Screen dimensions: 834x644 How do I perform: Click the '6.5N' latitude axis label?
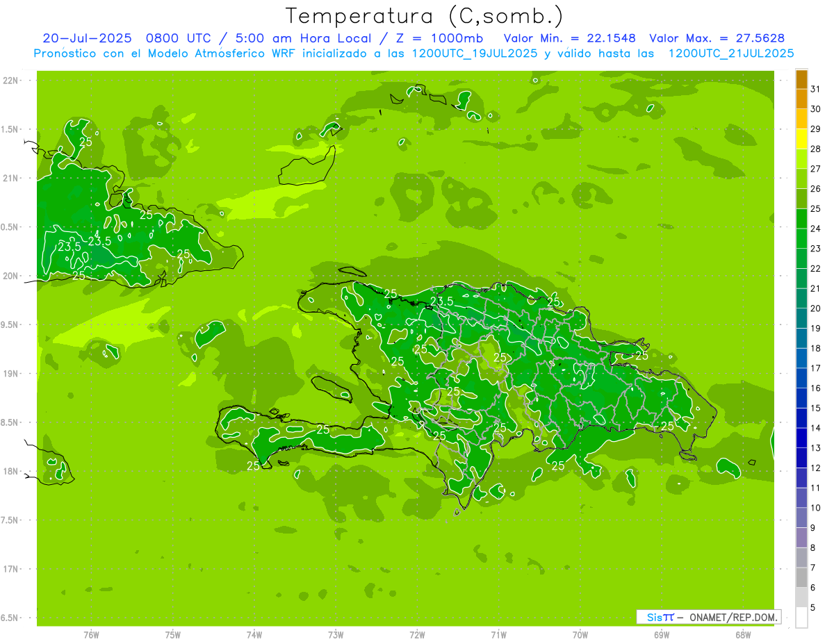[10, 618]
